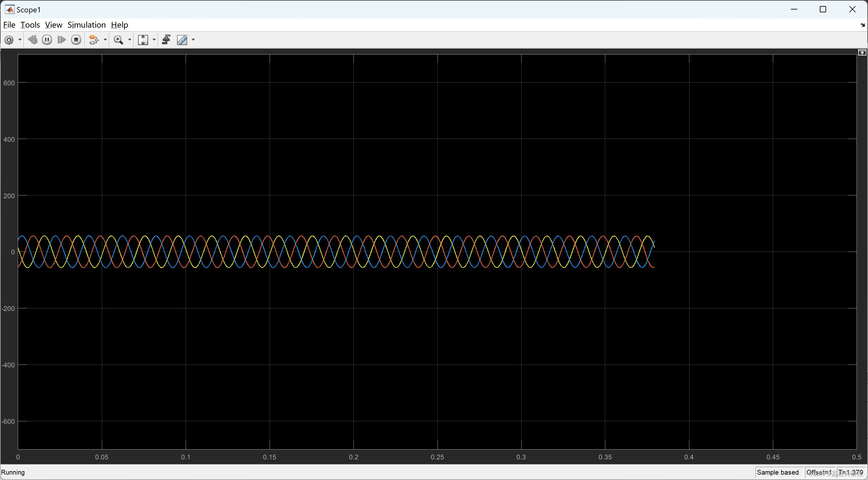Image resolution: width=868 pixels, height=480 pixels.
Task: Click the Scale Y-Axis Limits icon
Action: (x=143, y=40)
